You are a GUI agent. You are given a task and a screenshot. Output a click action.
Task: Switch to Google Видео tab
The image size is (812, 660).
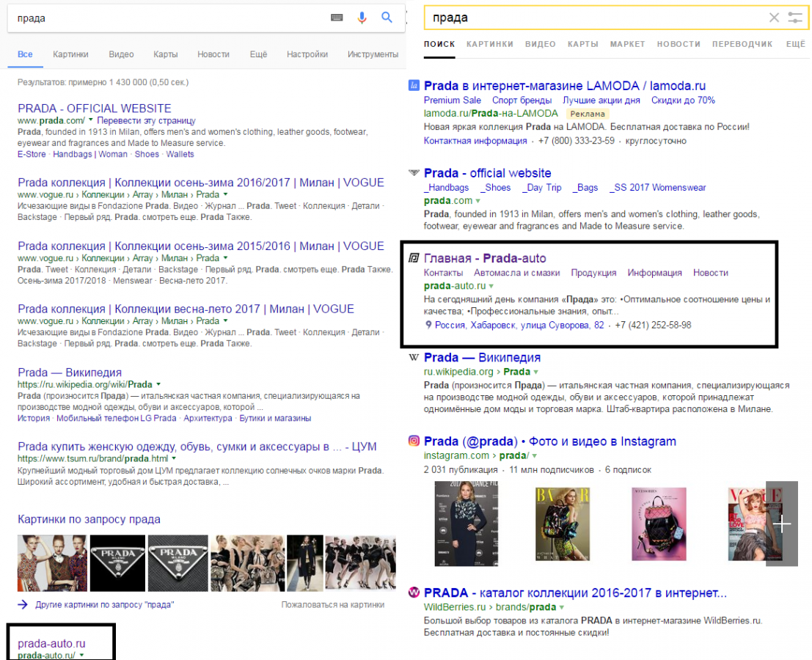click(x=121, y=54)
